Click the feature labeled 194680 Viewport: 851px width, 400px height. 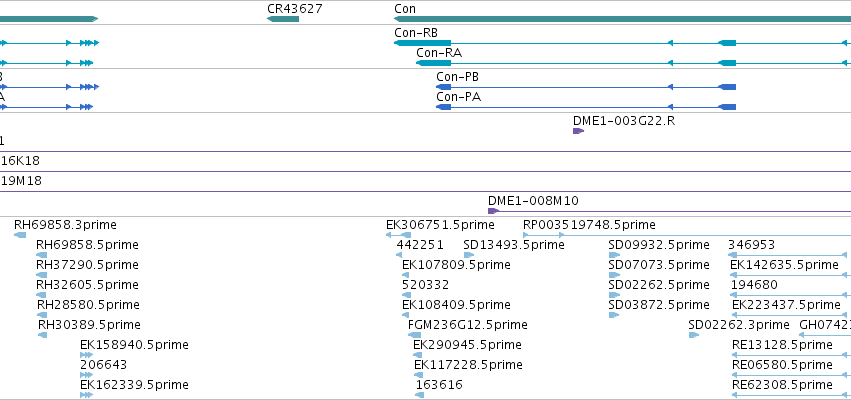point(791,295)
